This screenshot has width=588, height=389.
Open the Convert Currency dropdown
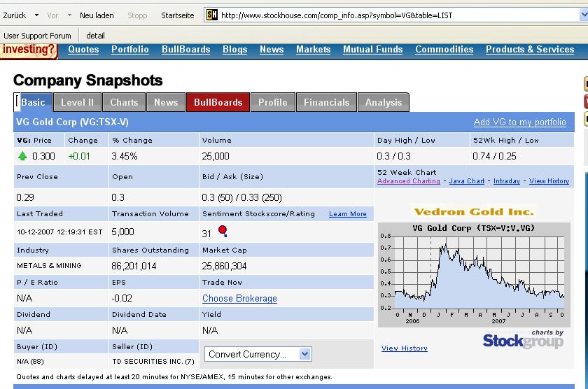[x=258, y=354]
